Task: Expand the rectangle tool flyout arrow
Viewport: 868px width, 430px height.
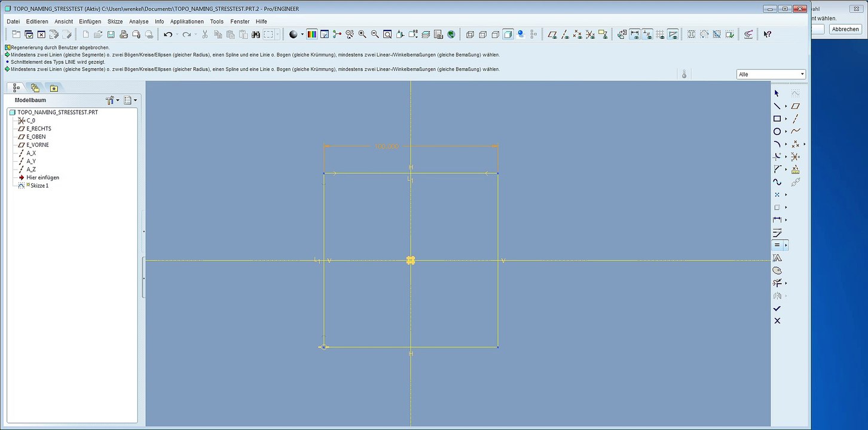Action: tap(786, 119)
